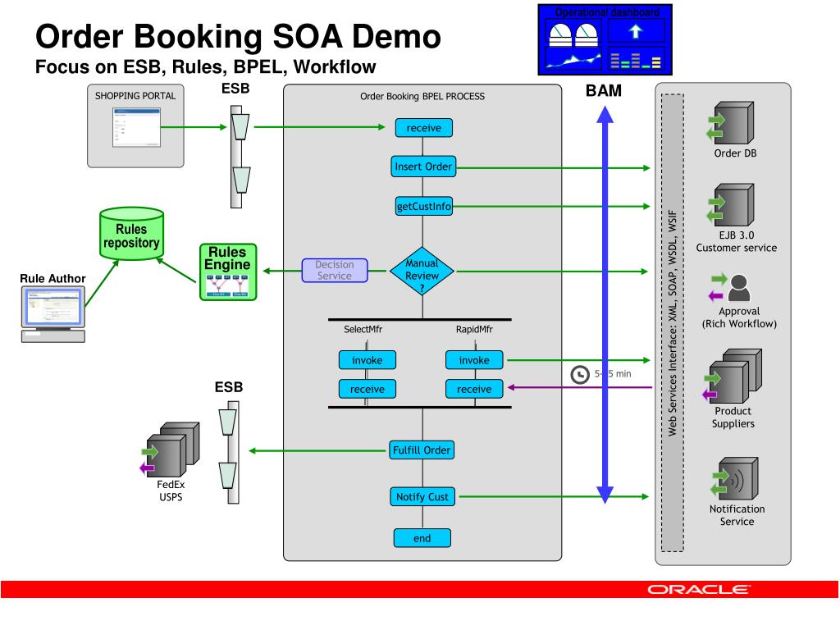Image resolution: width=840 pixels, height=630 pixels.
Task: Select the top ESB pipe icon
Action: (x=240, y=156)
